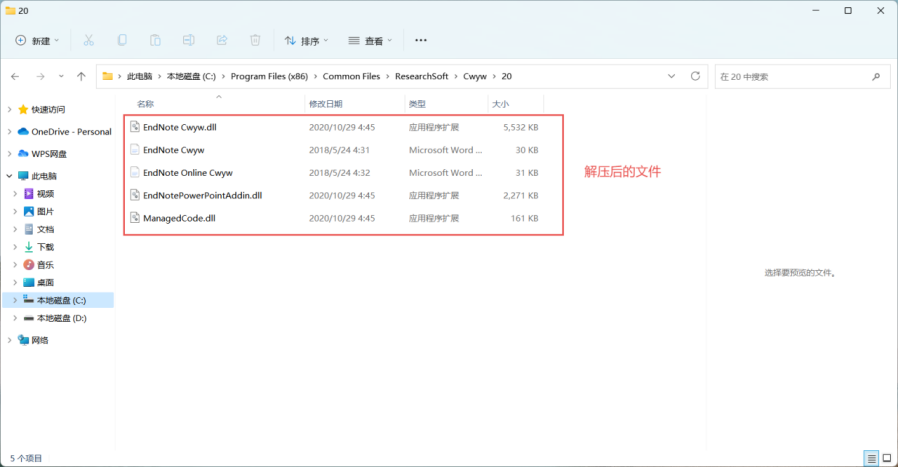The height and width of the screenshot is (467, 898).
Task: Select the EndNote Cwyw Word file
Action: pos(174,150)
